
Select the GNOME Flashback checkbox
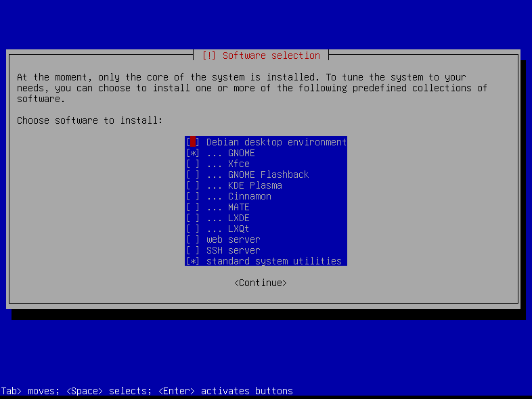point(193,174)
